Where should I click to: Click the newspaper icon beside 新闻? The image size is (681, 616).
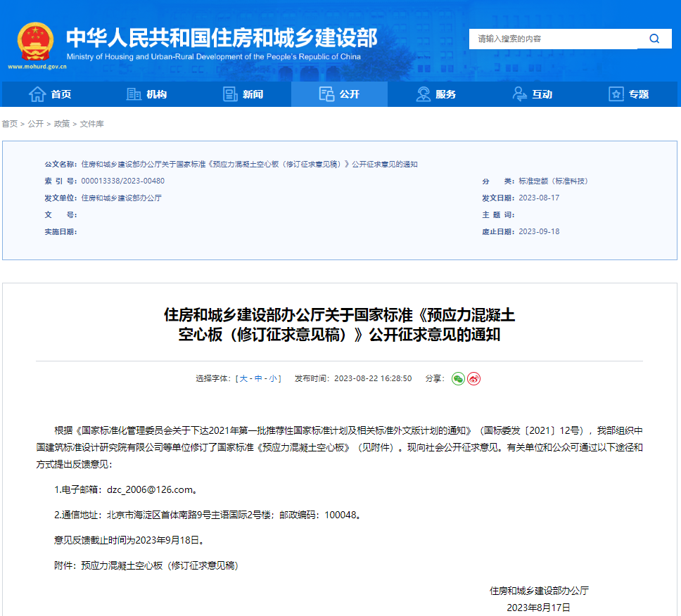(230, 94)
